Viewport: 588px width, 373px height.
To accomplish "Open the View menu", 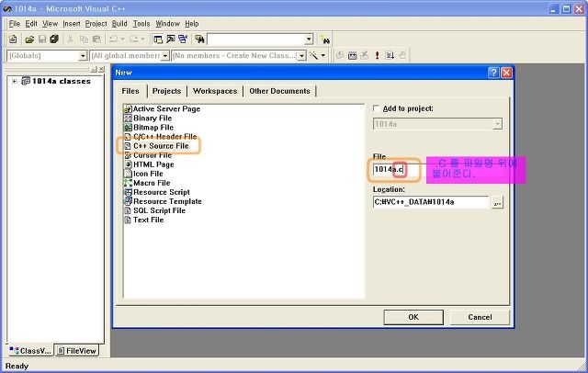I will pos(50,24).
